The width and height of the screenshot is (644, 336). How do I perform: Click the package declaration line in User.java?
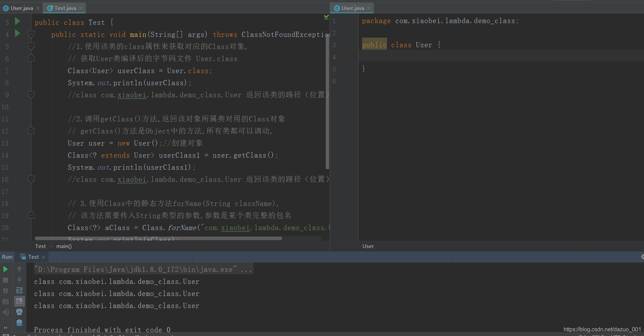pyautogui.click(x=440, y=21)
